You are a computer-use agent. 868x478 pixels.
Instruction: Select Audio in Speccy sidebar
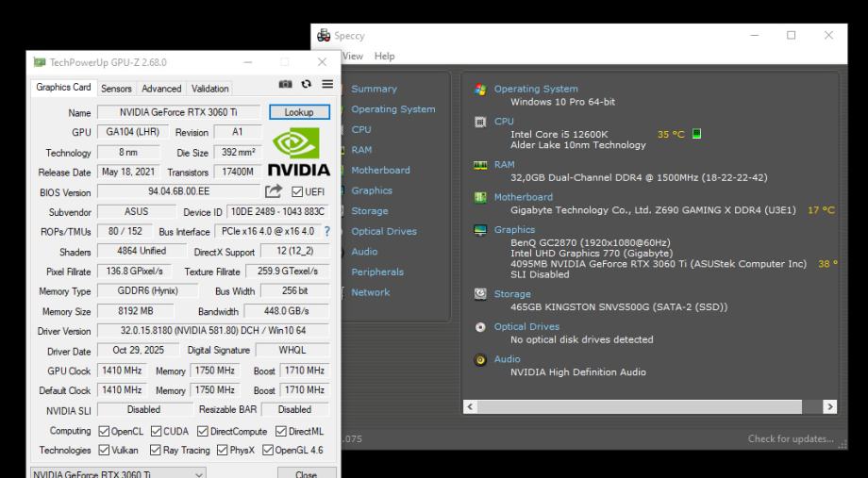coord(364,252)
